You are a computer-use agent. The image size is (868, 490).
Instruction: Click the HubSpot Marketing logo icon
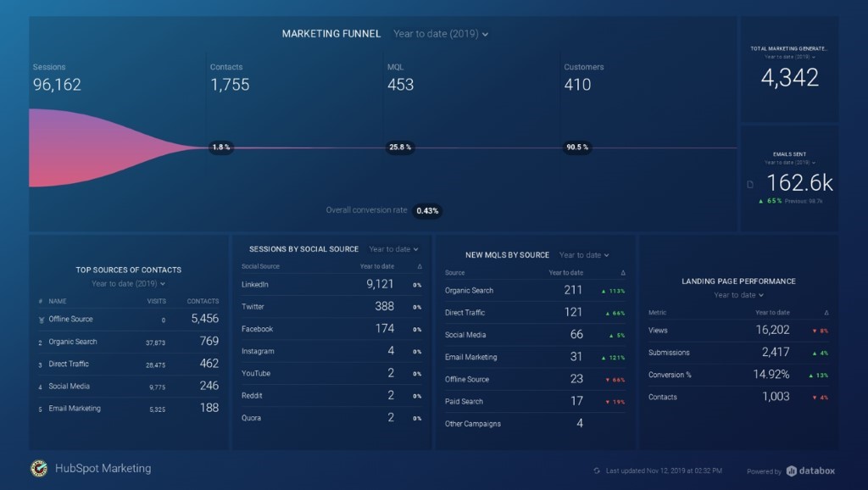pyautogui.click(x=39, y=469)
